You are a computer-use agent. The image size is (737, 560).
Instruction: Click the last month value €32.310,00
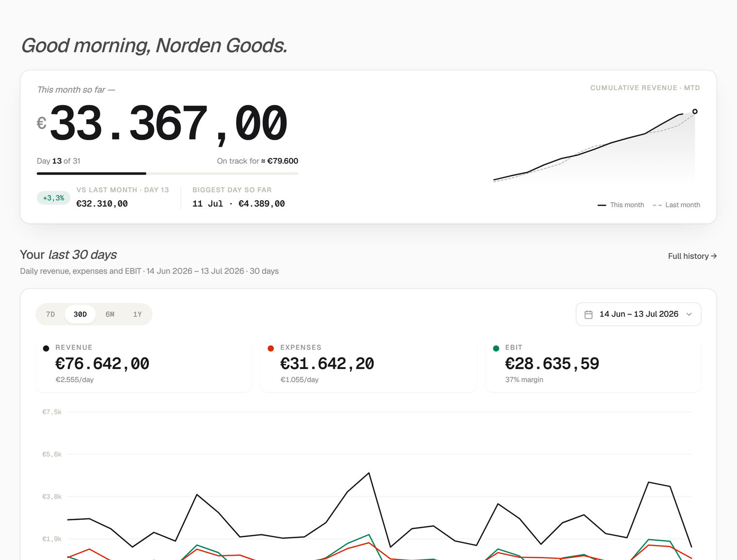[102, 204]
